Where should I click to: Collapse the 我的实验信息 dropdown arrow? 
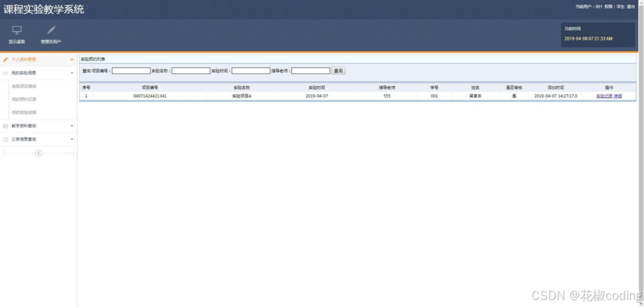click(72, 73)
